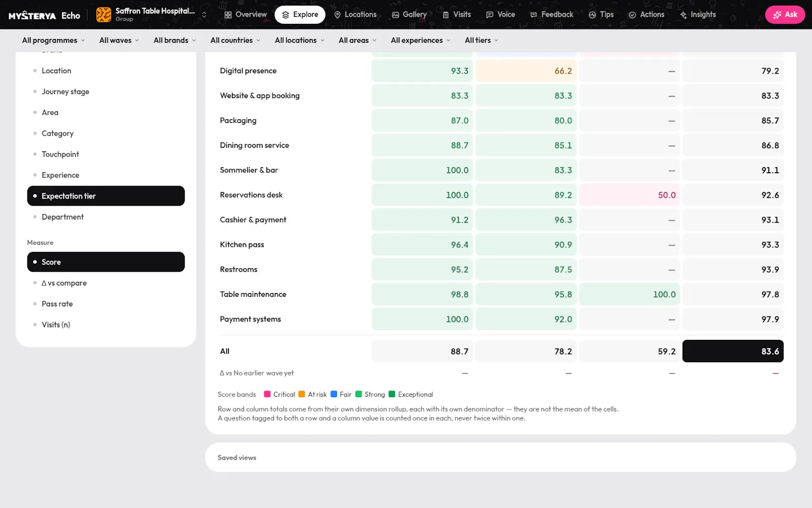
Task: Open the organisation switcher chevron
Action: click(204, 15)
